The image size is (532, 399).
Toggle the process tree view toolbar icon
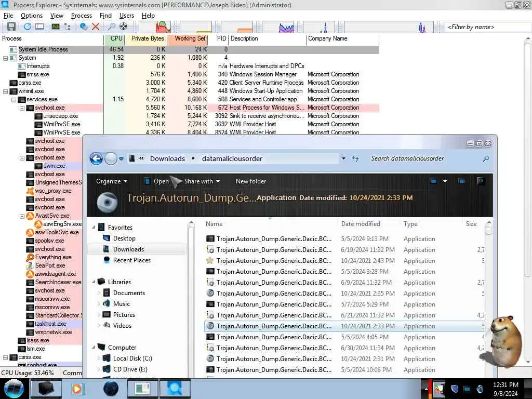click(x=67, y=26)
